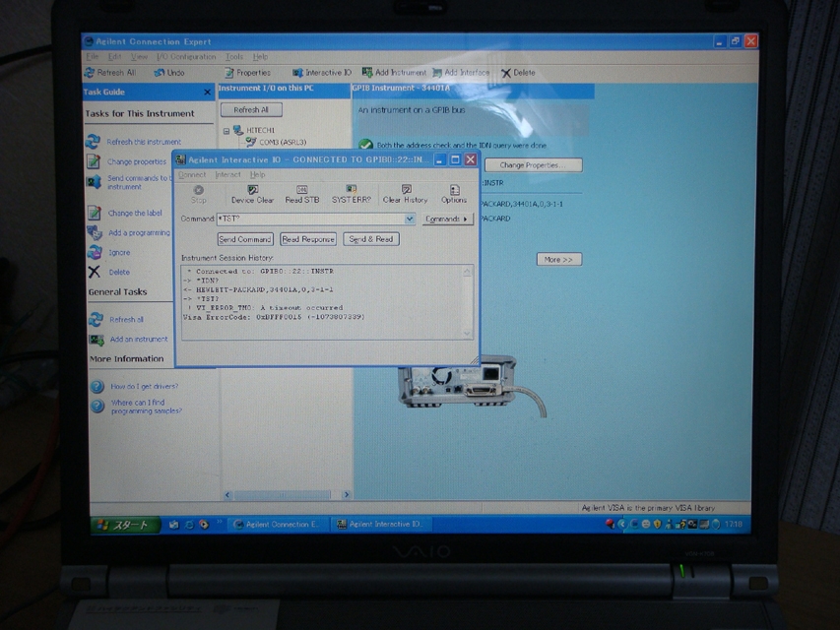This screenshot has height=630, width=840.
Task: Click the taskbar clock showing 17:18
Action: (x=734, y=524)
